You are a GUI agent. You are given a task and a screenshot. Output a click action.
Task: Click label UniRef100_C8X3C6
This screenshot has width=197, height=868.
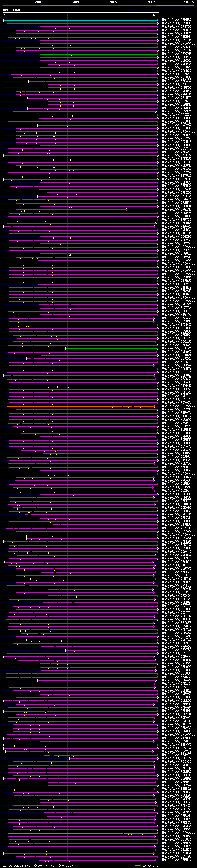point(176,111)
